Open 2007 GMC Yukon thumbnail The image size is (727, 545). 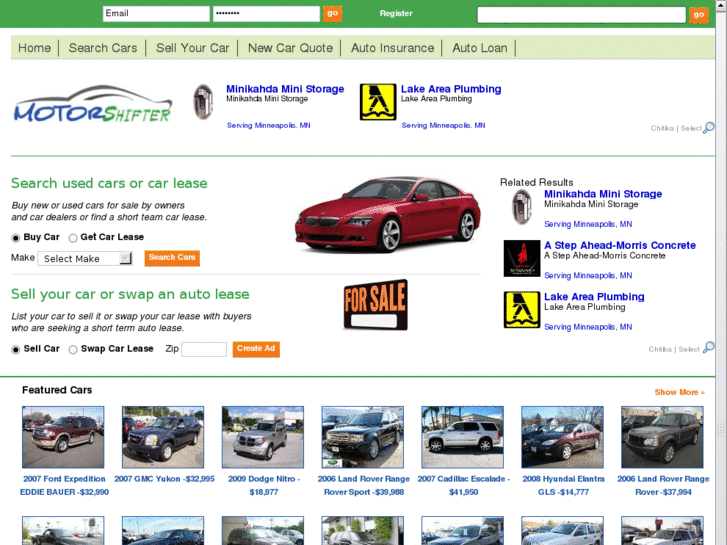click(163, 437)
